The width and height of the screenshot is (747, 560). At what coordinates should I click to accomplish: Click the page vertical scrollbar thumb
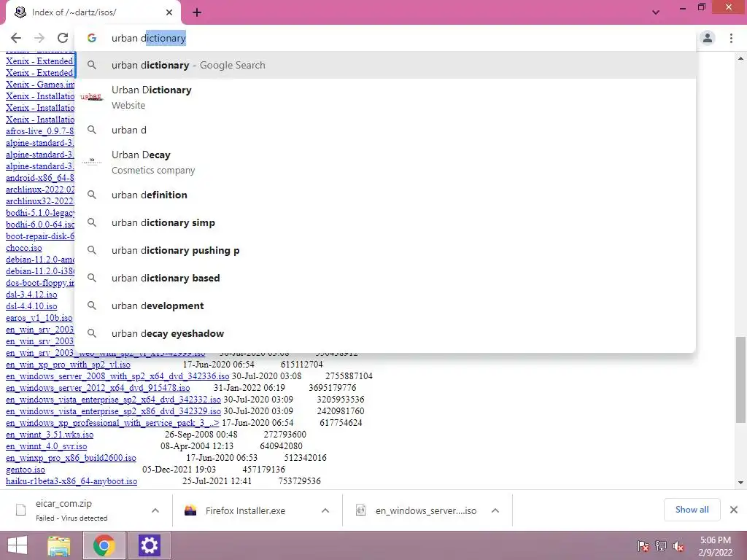click(740, 379)
